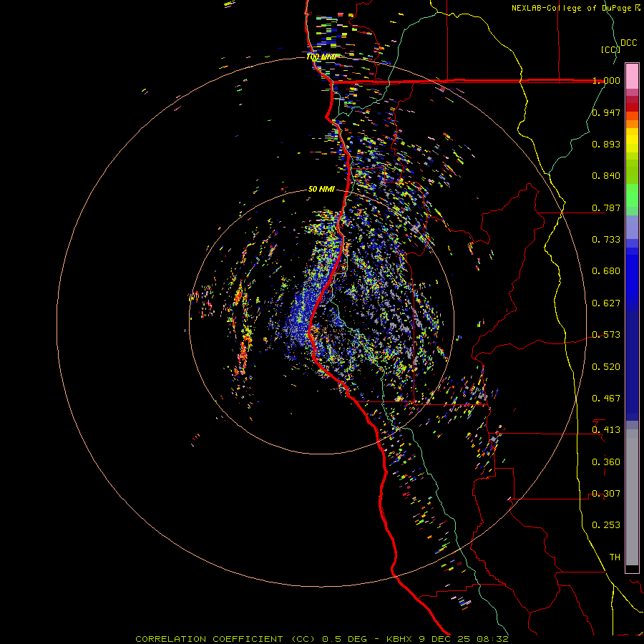
Task: Click the DCC label above the color scale
Action: coord(628,43)
